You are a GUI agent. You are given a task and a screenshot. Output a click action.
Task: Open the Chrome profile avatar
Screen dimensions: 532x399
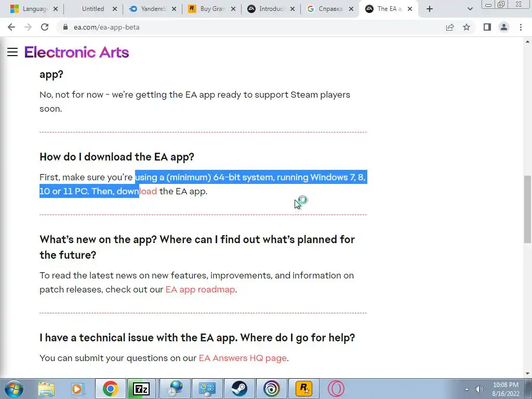tap(504, 27)
